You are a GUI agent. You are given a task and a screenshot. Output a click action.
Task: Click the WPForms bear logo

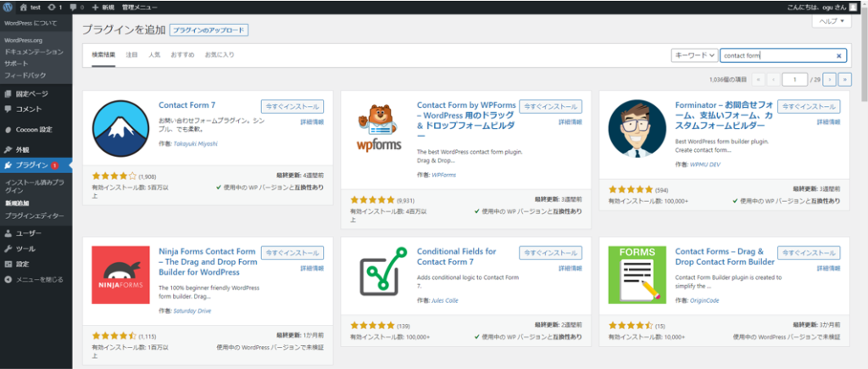tap(379, 128)
